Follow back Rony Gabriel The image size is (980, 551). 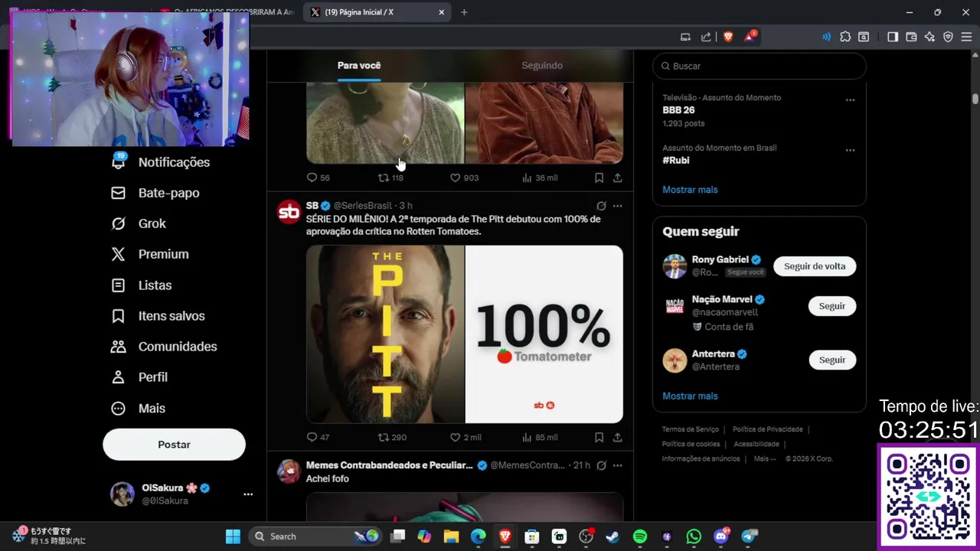tap(815, 266)
